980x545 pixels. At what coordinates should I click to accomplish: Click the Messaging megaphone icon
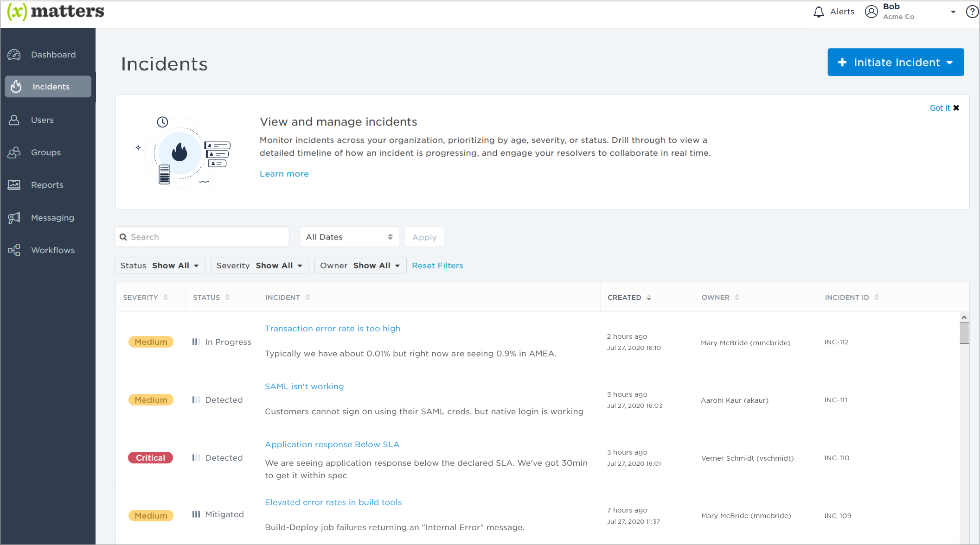click(x=14, y=218)
